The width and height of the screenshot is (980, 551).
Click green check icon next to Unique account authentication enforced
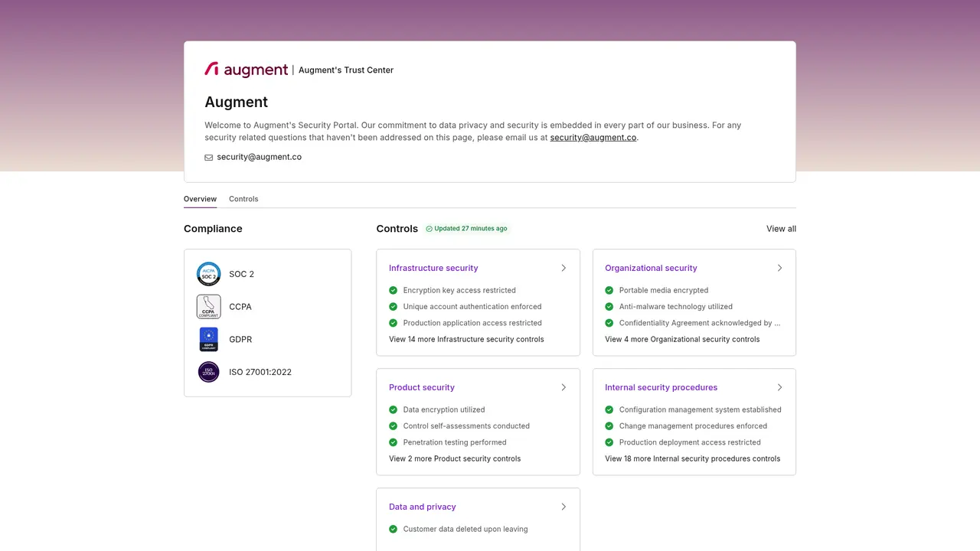click(394, 306)
